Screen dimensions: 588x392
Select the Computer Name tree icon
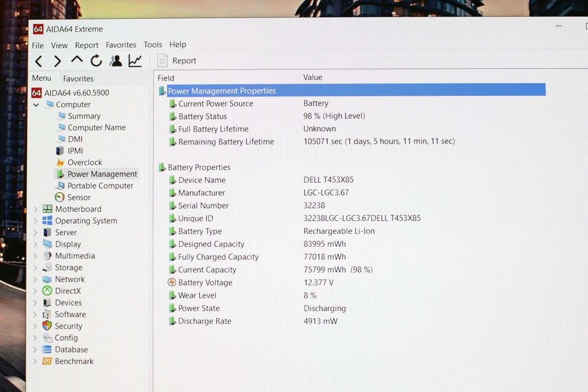(62, 128)
